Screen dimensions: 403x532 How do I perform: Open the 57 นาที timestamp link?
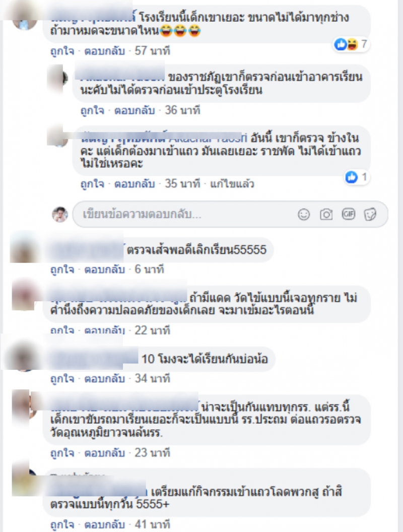pos(152,51)
